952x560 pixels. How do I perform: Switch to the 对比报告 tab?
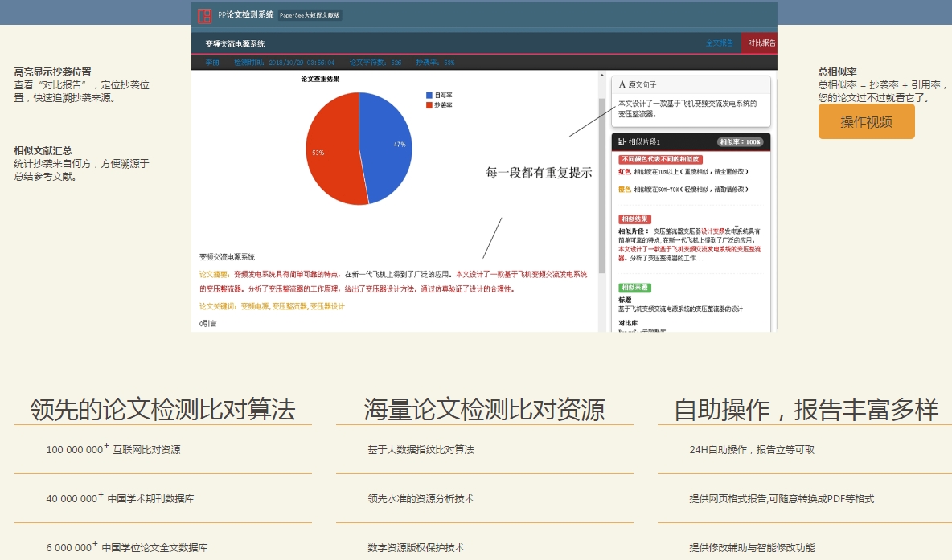(x=761, y=43)
